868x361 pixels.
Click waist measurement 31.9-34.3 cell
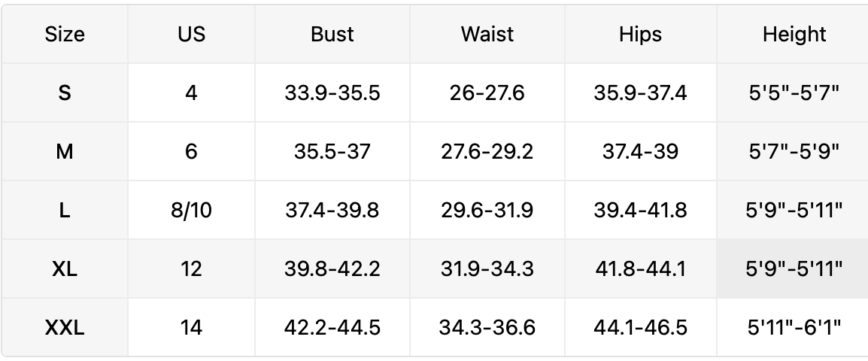(487, 268)
